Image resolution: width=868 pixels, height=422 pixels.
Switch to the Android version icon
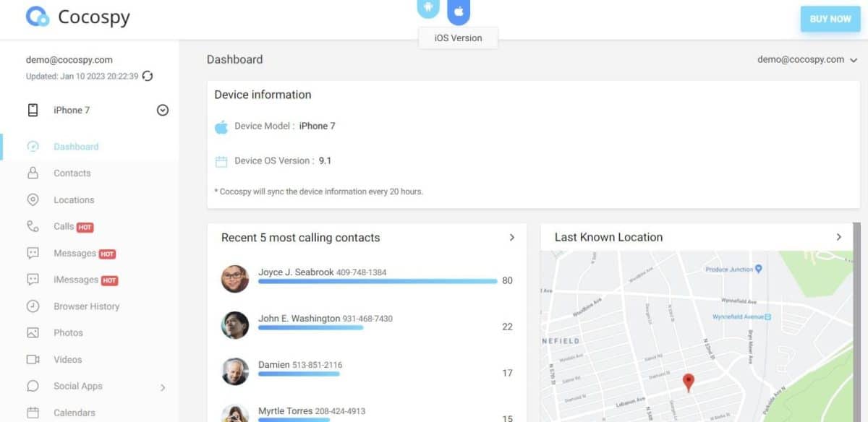428,9
